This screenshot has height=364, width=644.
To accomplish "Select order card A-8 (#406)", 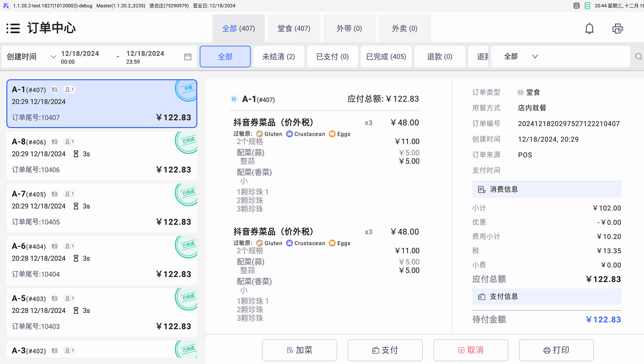I will (102, 156).
